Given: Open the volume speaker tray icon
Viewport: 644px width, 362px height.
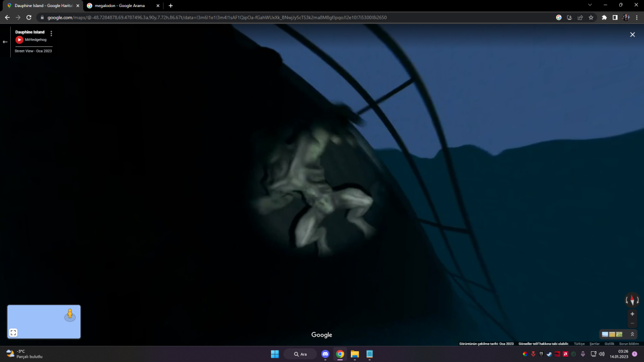Looking at the screenshot, I should pyautogui.click(x=602, y=354).
